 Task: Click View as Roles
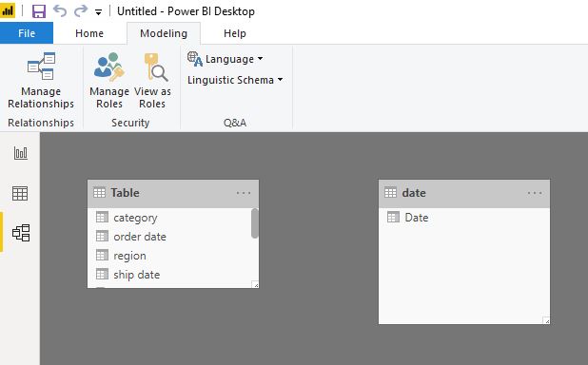152,81
